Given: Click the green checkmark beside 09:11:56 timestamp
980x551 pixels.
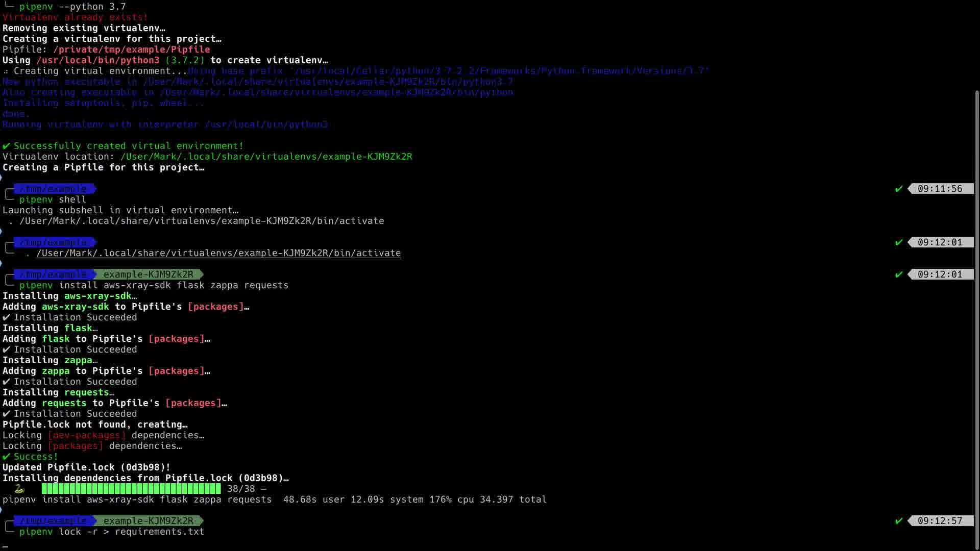Looking at the screenshot, I should click(x=899, y=189).
